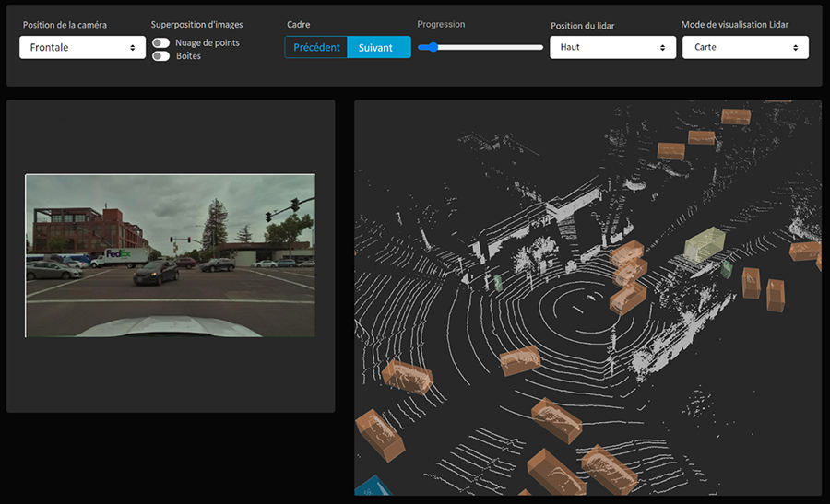Open the Position de la caméra dropdown
Image resolution: width=830 pixels, height=504 pixels.
point(82,47)
